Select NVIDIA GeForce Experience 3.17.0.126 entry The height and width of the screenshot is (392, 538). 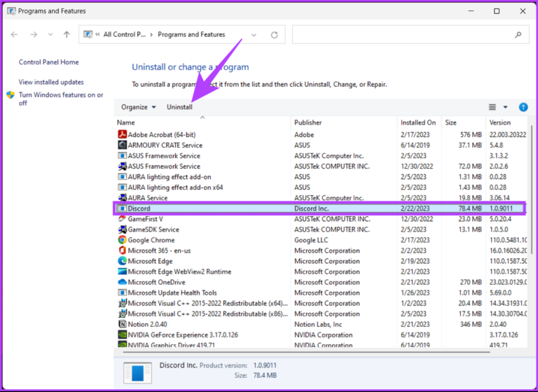(183, 335)
